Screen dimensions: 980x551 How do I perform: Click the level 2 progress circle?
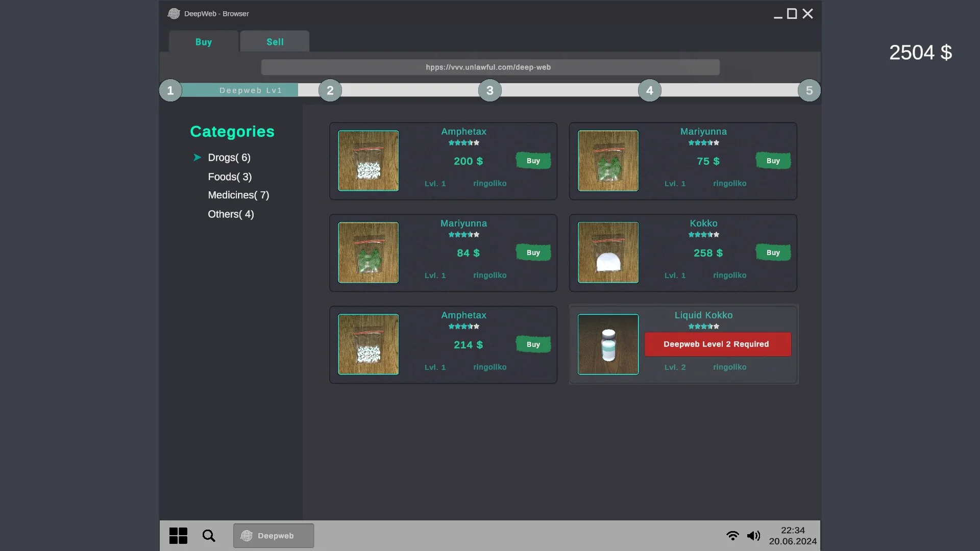coord(330,90)
